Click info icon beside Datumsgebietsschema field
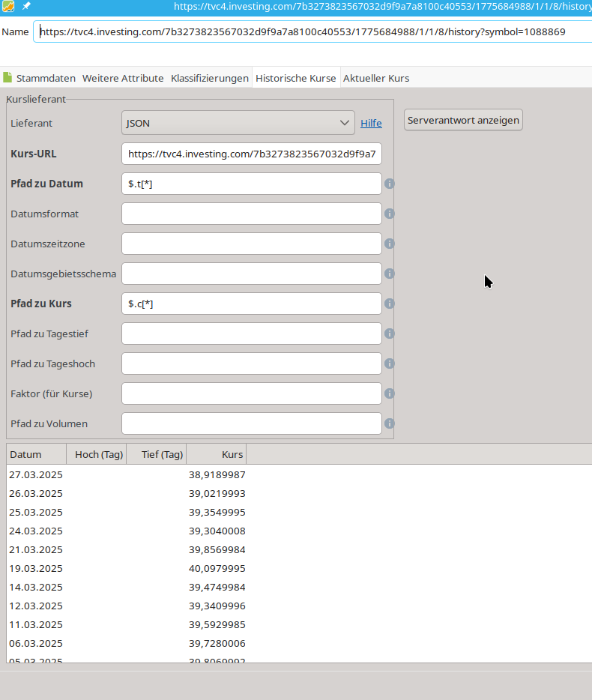The height and width of the screenshot is (700, 592). (390, 274)
